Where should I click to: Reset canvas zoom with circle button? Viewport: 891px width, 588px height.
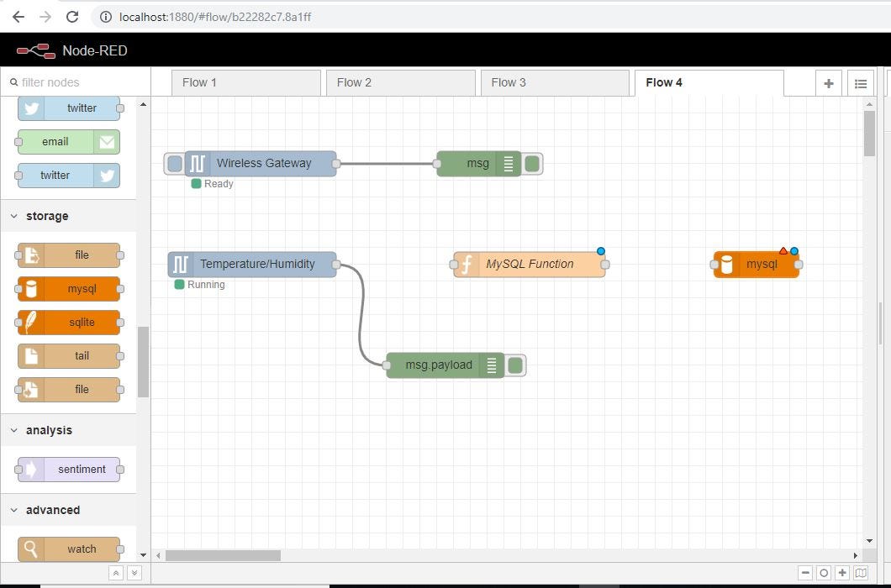point(824,573)
